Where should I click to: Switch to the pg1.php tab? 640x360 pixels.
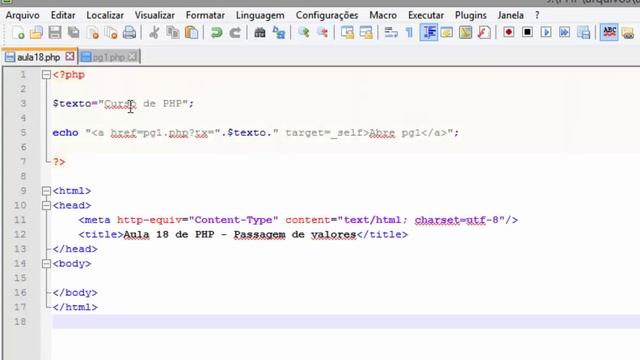pos(108,57)
